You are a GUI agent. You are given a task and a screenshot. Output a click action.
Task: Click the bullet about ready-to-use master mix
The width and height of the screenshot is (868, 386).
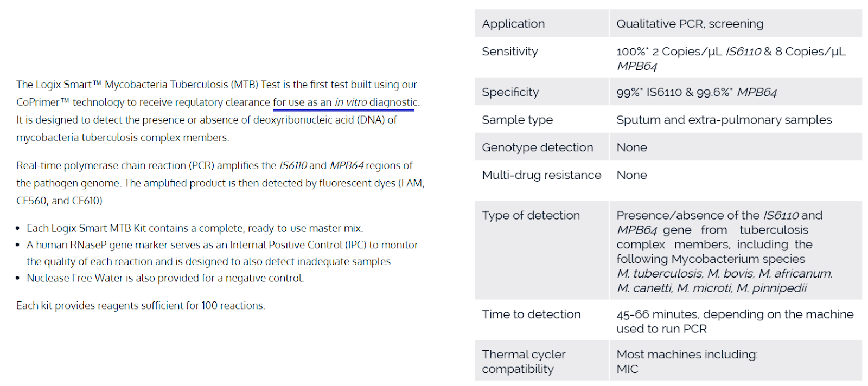click(x=195, y=228)
